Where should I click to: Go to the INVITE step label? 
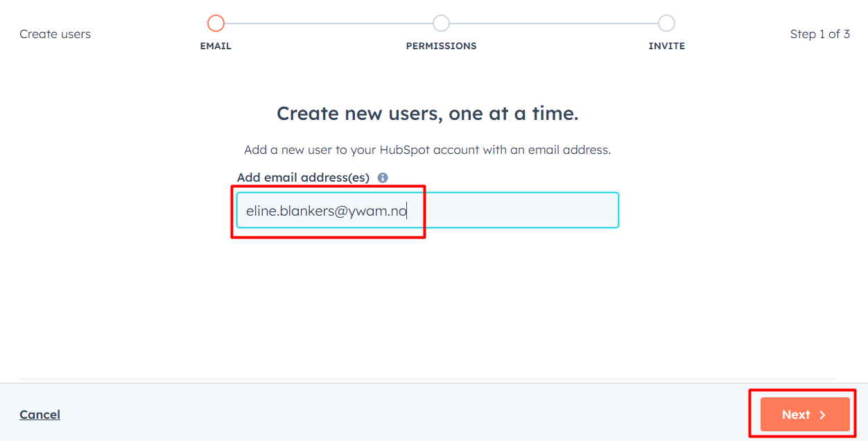click(666, 46)
